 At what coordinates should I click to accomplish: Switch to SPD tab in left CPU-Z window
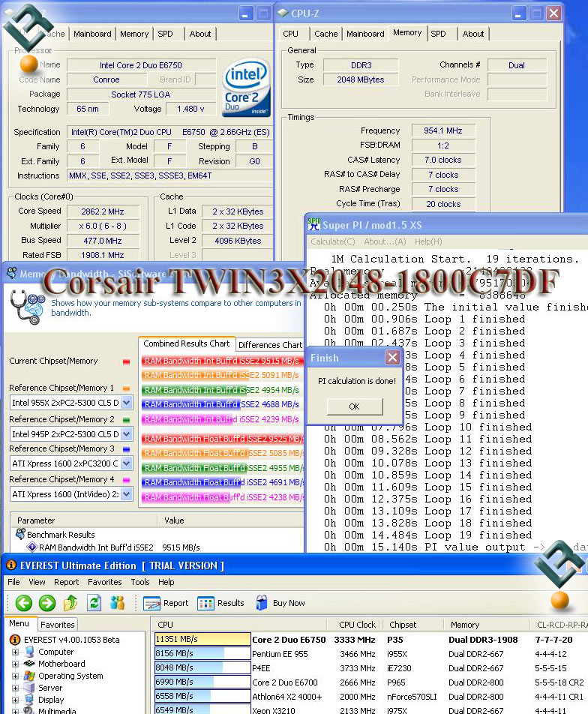(x=165, y=34)
